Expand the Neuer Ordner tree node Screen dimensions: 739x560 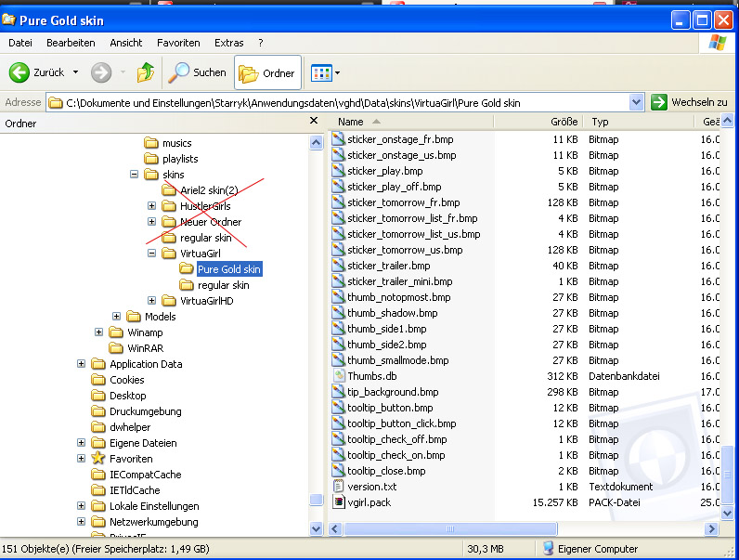click(x=151, y=222)
